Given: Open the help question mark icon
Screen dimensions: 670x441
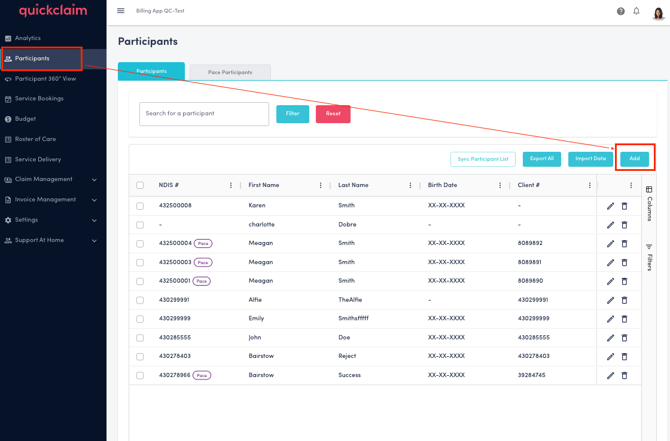Looking at the screenshot, I should tap(620, 11).
